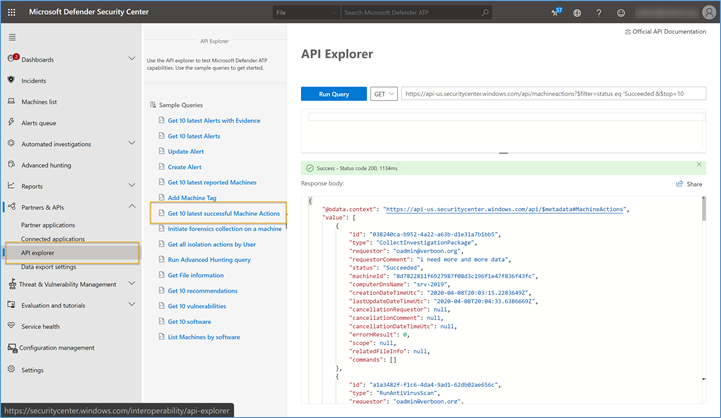Click the feedback smiley icon
Viewport: 721px width, 418px height.
[621, 13]
